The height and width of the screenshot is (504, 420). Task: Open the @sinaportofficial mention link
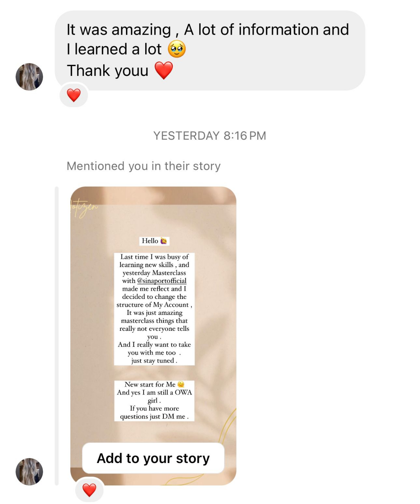[162, 281]
